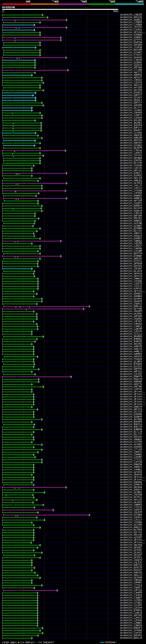This screenshot has height=644, width=146.
Task: Select hit UniRef100_B8DL41
Action: [131, 306]
